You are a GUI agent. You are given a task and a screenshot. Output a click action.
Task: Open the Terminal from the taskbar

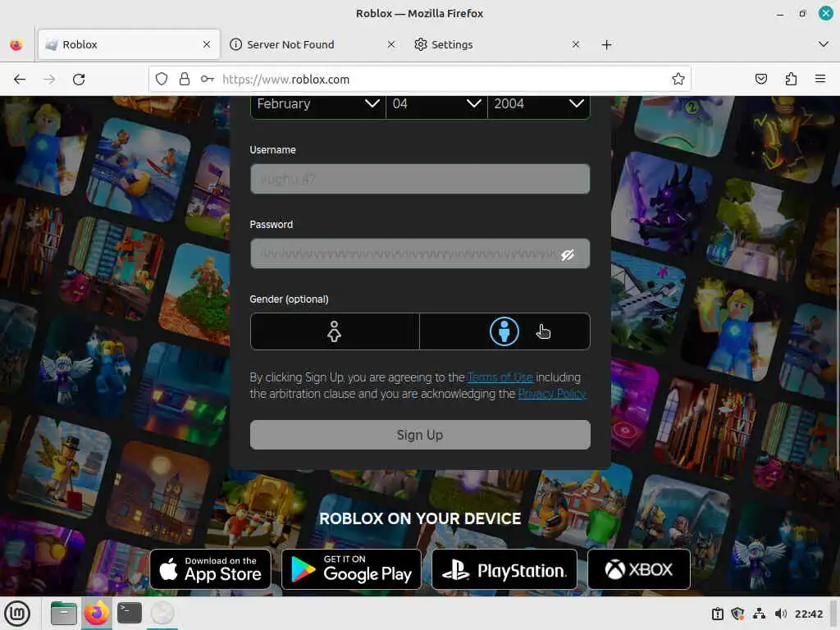[x=129, y=614]
